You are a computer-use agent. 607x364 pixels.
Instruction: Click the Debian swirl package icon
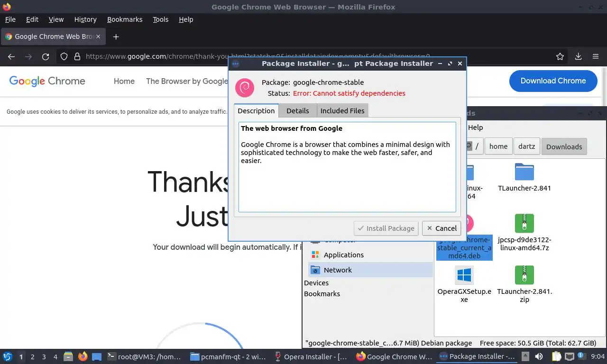(x=245, y=88)
